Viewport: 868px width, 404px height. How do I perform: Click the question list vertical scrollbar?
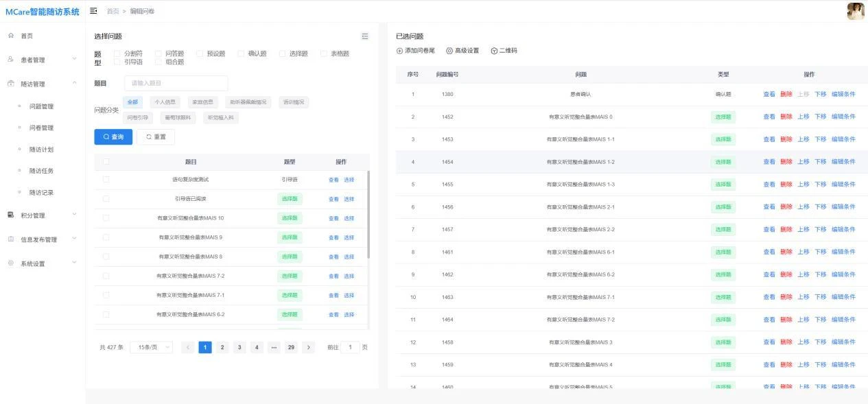coord(368,214)
